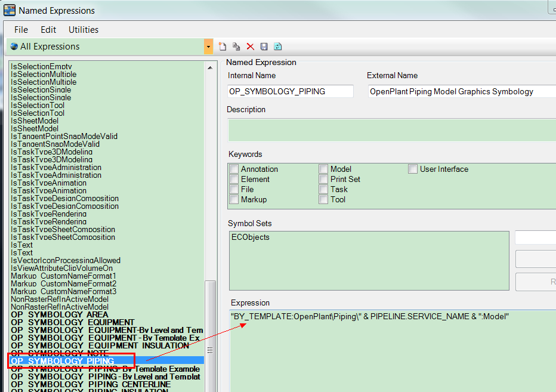Select the OP_SYMBOLOGY_PIPING_CENTERLINE expression

click(x=91, y=385)
